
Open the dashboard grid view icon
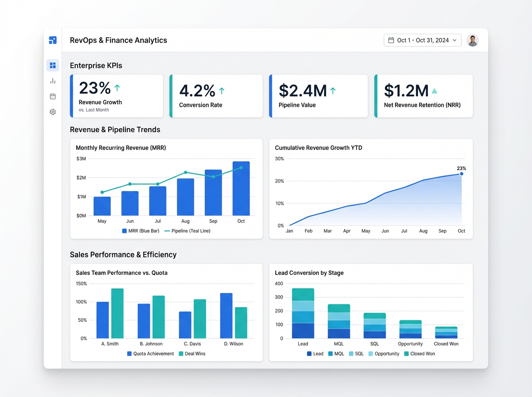tap(53, 66)
